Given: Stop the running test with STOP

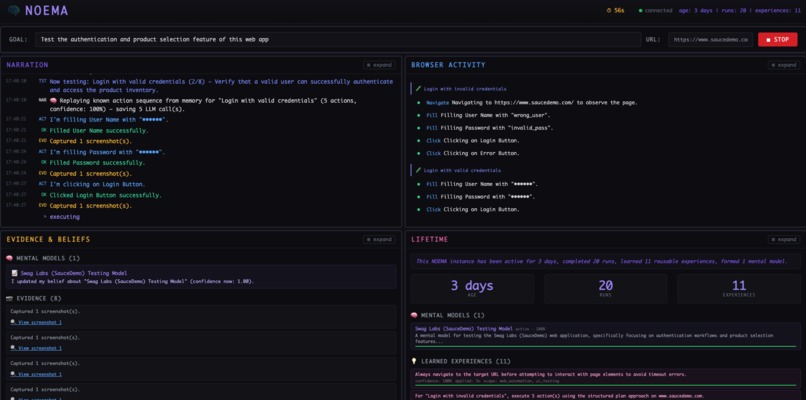Looking at the screenshot, I should tap(777, 40).
